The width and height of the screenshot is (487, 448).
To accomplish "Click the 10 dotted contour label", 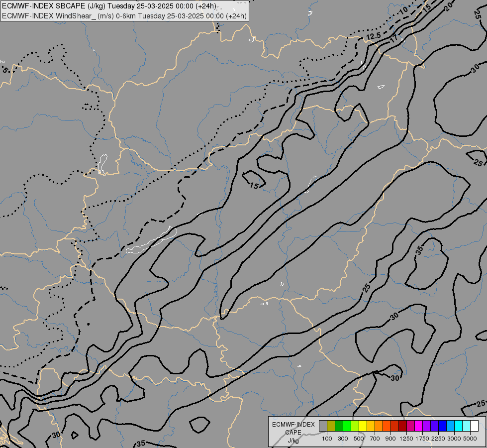I will (x=403, y=10).
